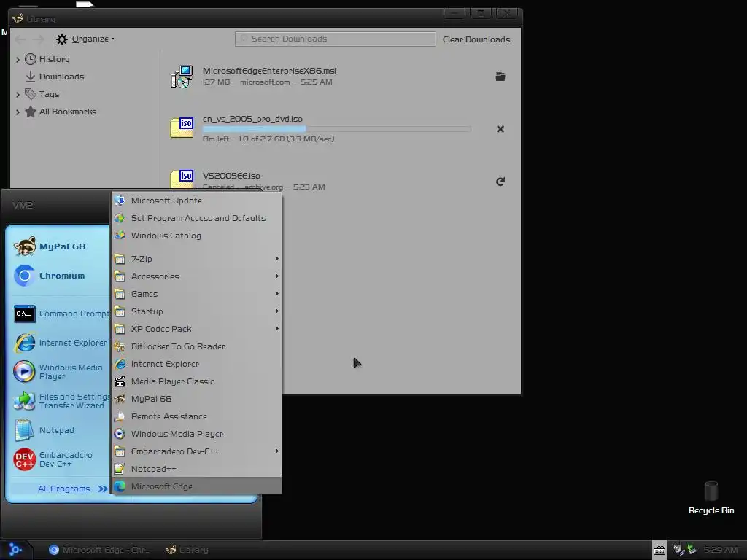Viewport: 747px width, 560px height.
Task: Expand the All Bookmarks tree item
Action: (18, 112)
